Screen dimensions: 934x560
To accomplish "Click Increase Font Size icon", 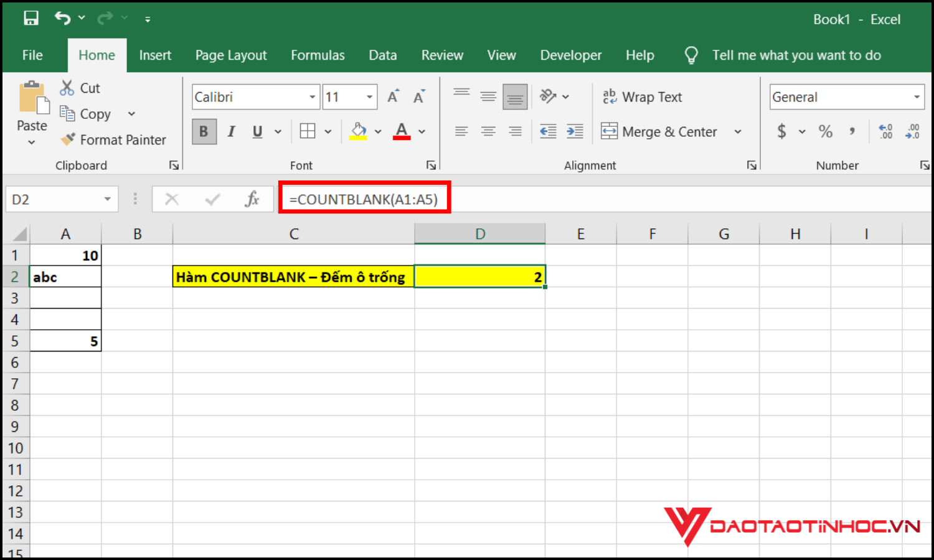I will tap(393, 97).
